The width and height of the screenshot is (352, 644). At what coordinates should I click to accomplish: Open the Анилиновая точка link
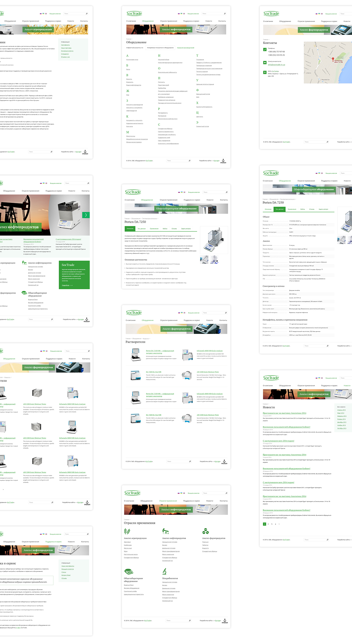132,60
